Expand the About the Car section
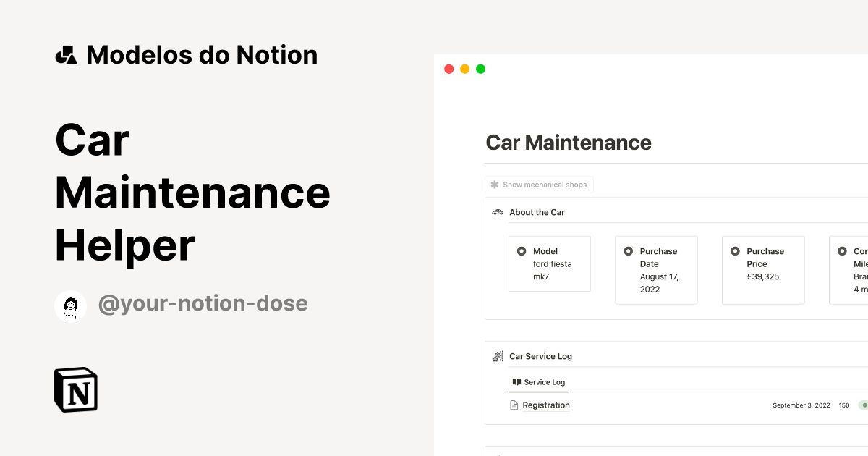The image size is (868, 456). click(537, 211)
